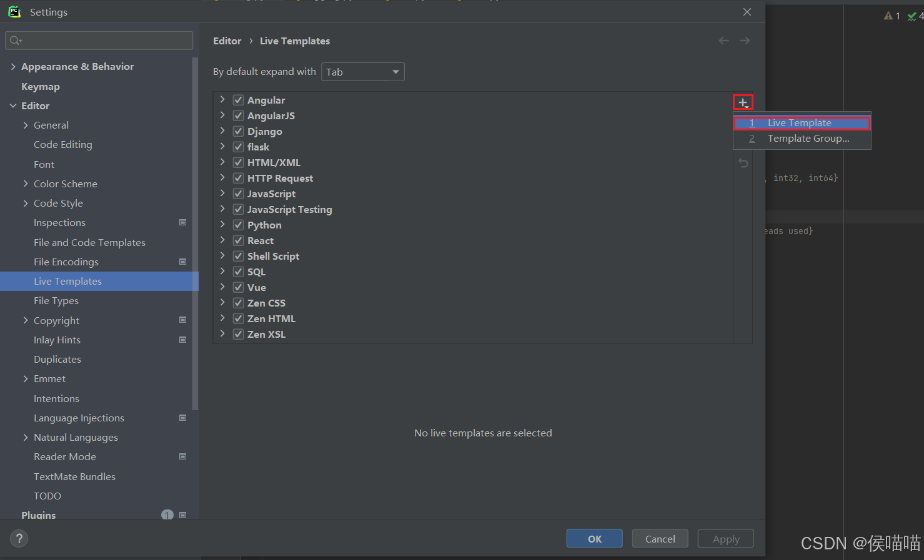Open the expand-with Tab dropdown
Screen dimensions: 924x560
tap(363, 72)
